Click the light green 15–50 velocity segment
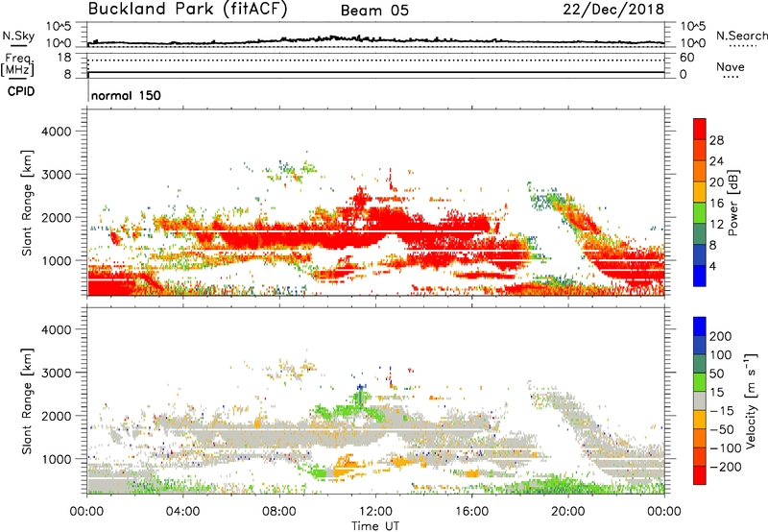The height and width of the screenshot is (532, 768). 700,382
